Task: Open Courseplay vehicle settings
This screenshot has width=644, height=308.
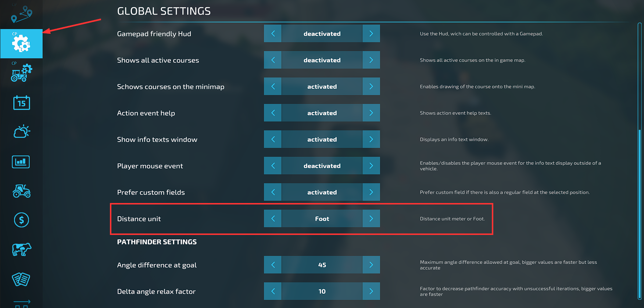Action: pos(21,73)
